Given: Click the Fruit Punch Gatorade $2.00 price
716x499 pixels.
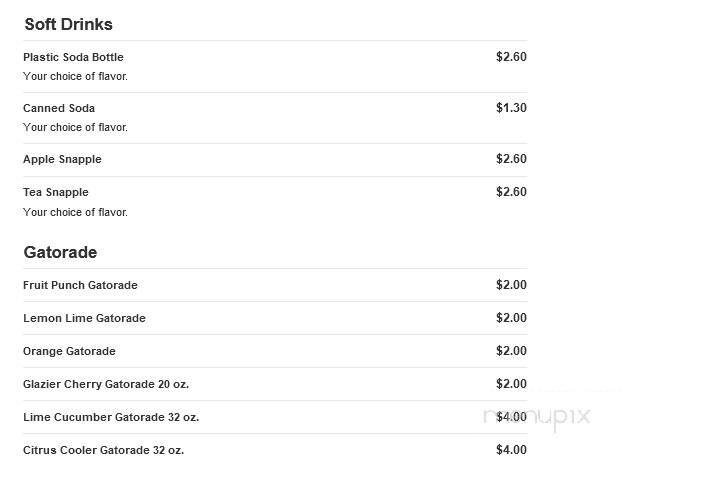Looking at the screenshot, I should tap(511, 284).
